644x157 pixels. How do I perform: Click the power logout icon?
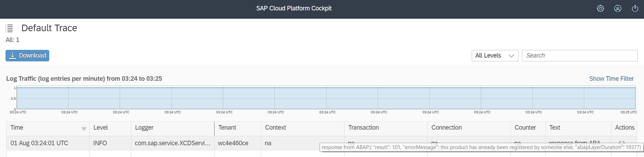click(x=635, y=8)
